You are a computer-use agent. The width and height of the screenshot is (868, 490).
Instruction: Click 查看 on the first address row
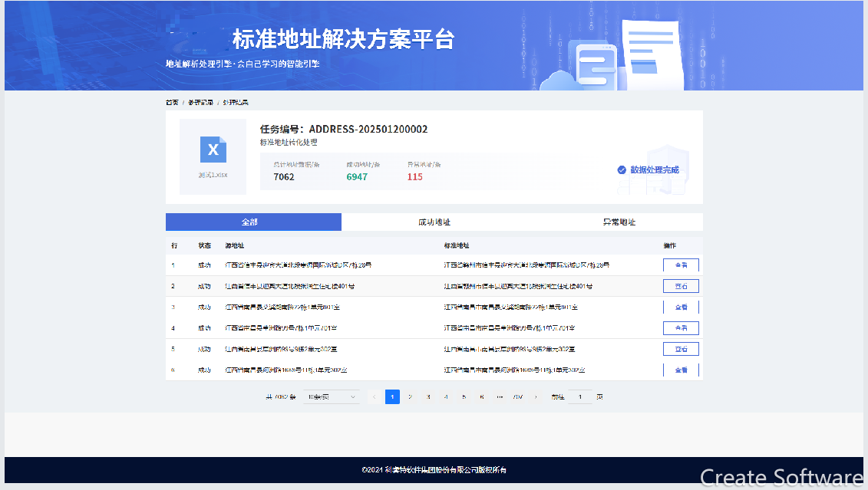pos(681,265)
